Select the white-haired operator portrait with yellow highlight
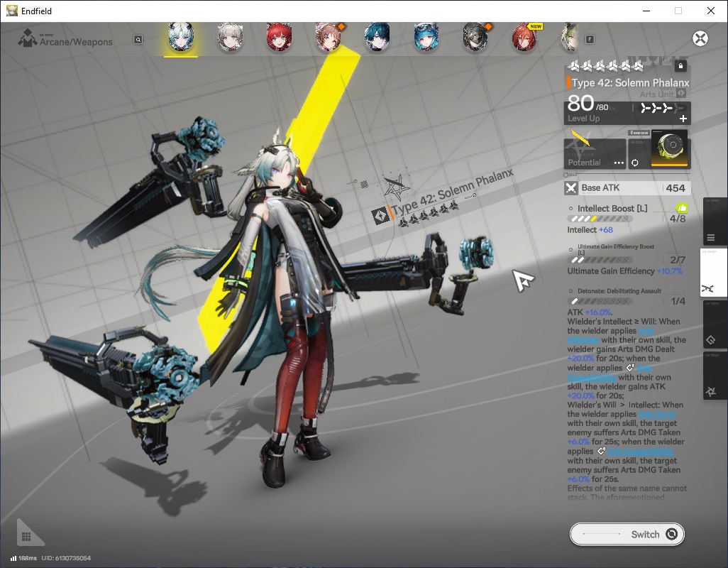 [181, 37]
